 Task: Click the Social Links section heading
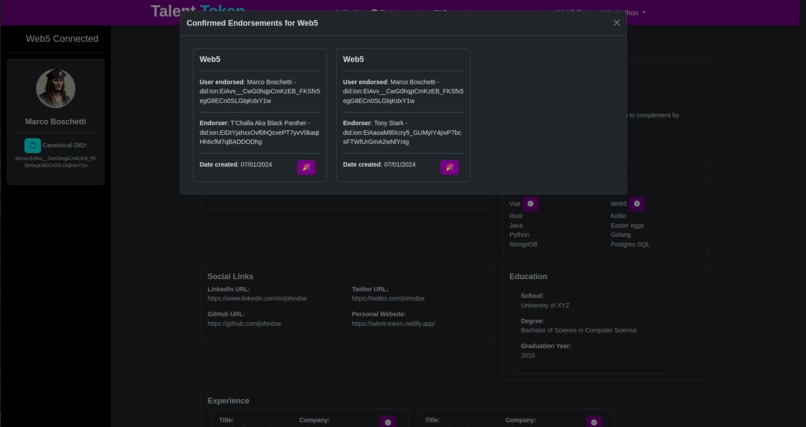[x=230, y=276]
